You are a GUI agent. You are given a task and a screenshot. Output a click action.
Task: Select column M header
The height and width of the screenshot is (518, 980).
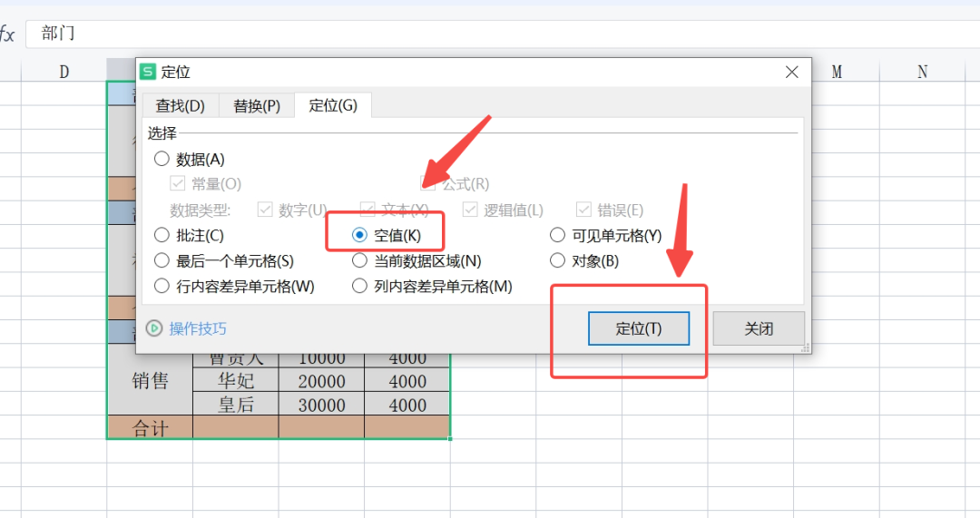(x=837, y=72)
